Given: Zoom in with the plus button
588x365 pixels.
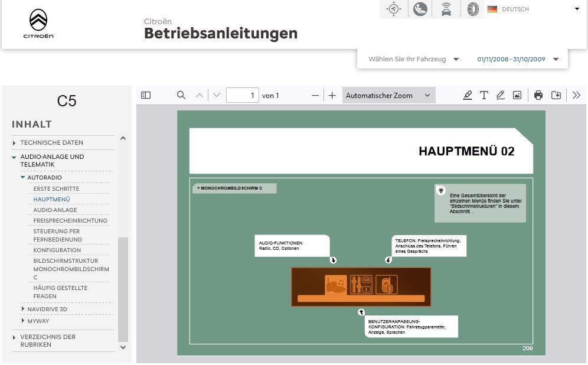Looking at the screenshot, I should click(x=332, y=96).
